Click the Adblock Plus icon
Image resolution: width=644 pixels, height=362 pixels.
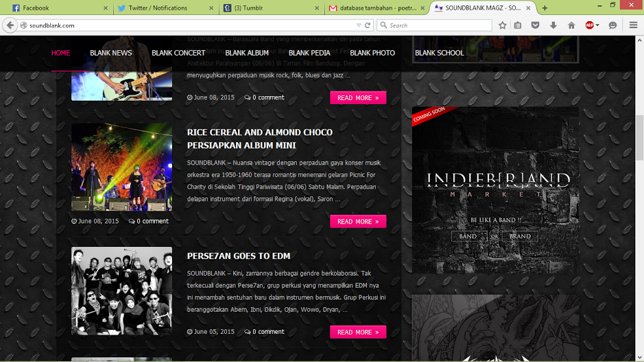tap(589, 25)
